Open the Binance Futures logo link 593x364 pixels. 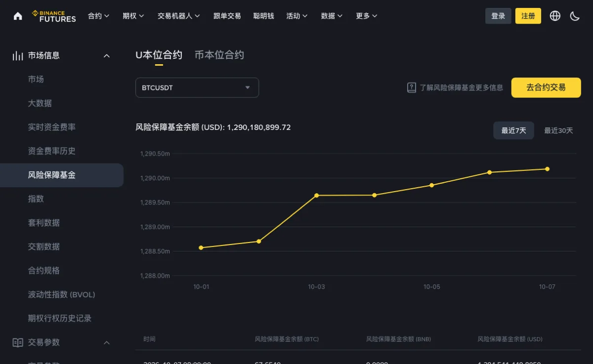(x=54, y=16)
